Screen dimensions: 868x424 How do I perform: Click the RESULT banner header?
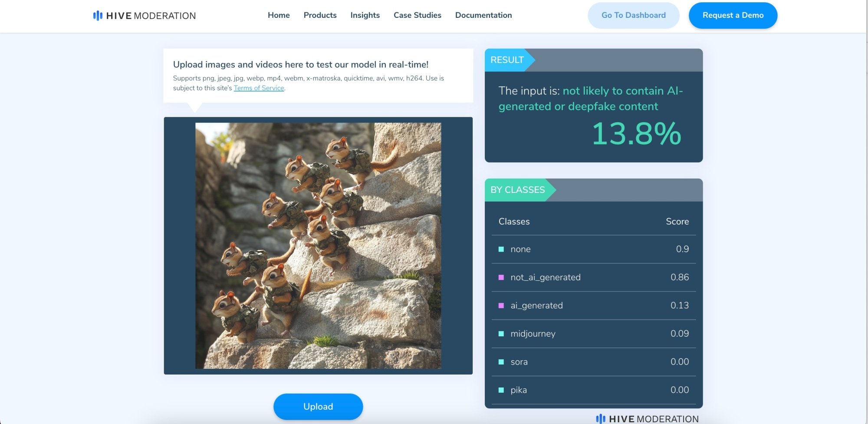(x=506, y=60)
